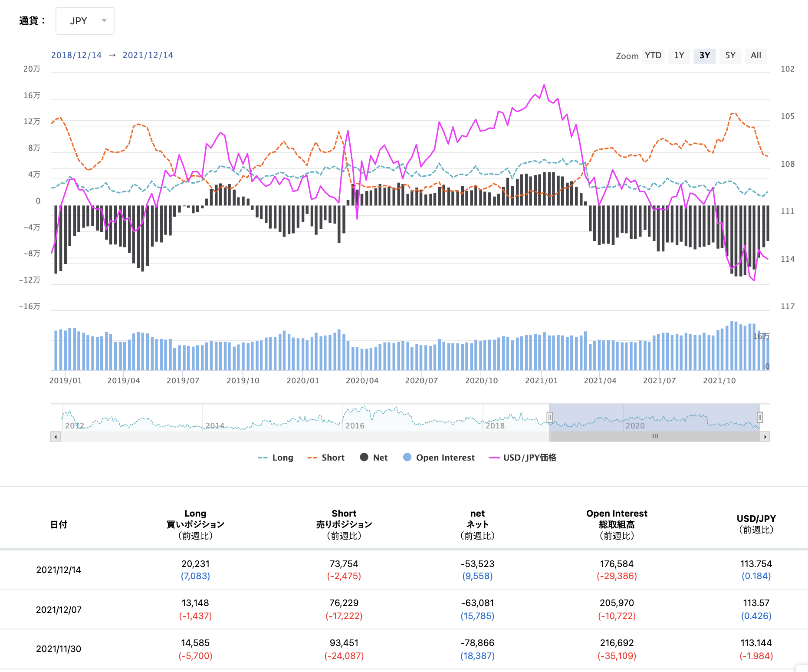Toggle the Net series in legend
Viewport: 808px width, 672px height.
coord(374,458)
